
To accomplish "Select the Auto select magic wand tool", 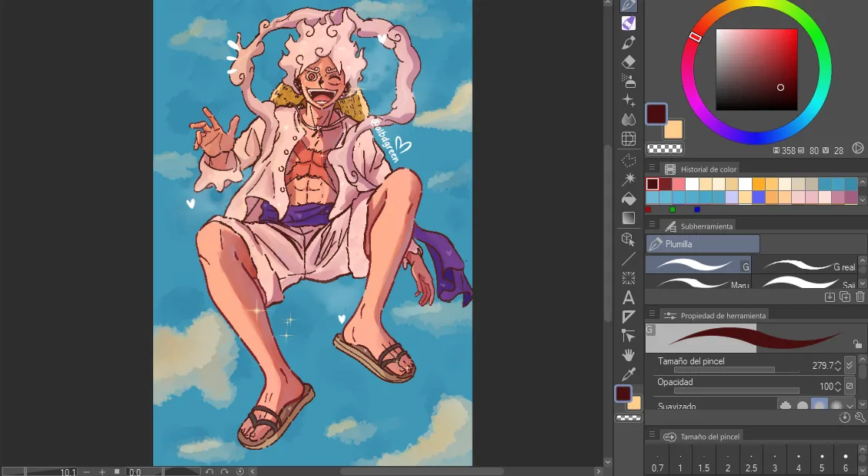I will (629, 179).
